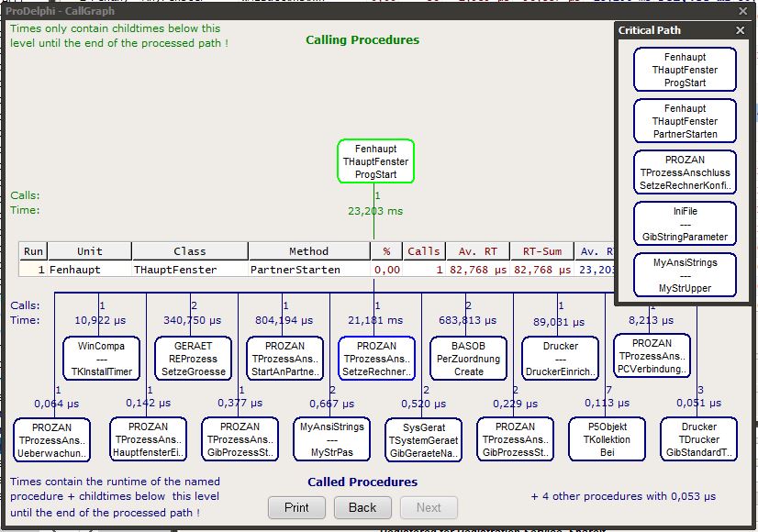Select the SysGerat TSystemGeraet node
The image size is (758, 532).
coord(423,439)
